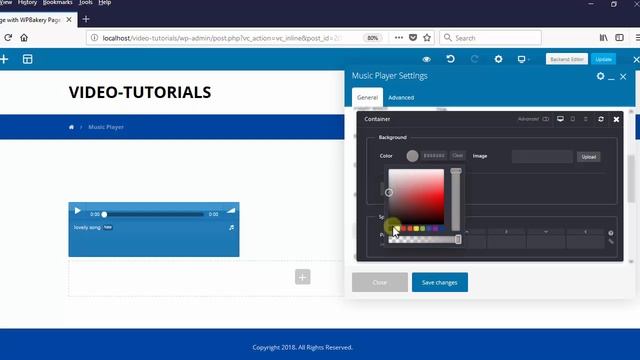This screenshot has width=640, height=360.
Task: Click the breadcrumb home icon
Action: pyautogui.click(x=71, y=127)
